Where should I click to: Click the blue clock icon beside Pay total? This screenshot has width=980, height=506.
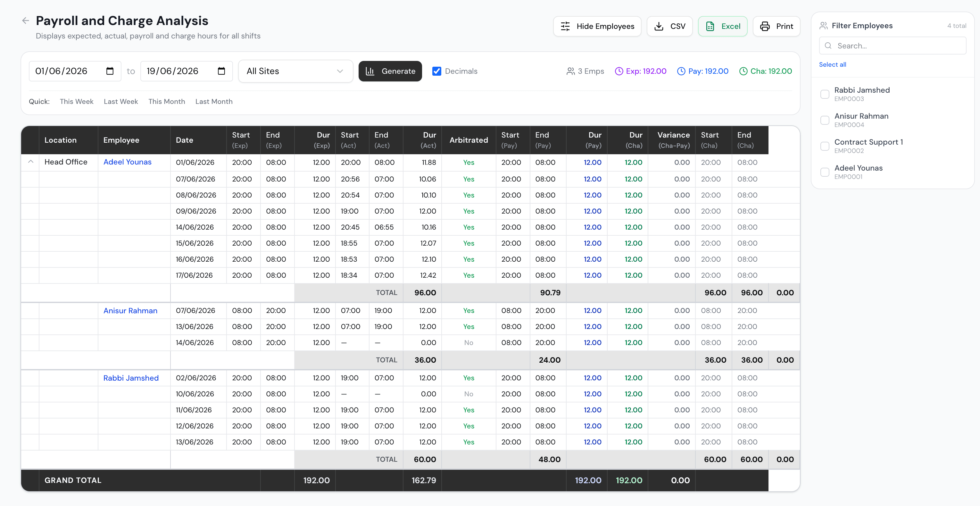[681, 71]
